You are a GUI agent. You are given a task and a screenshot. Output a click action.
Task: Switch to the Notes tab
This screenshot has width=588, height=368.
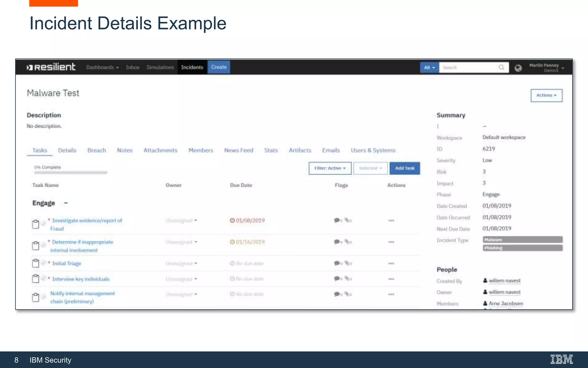125,150
